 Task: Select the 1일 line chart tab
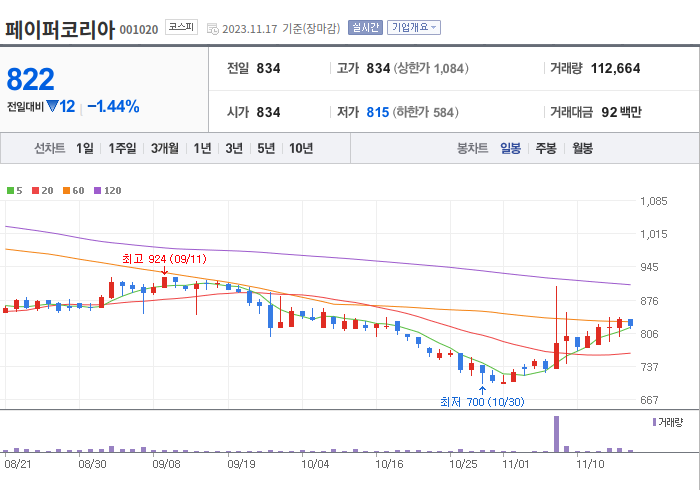[85, 148]
